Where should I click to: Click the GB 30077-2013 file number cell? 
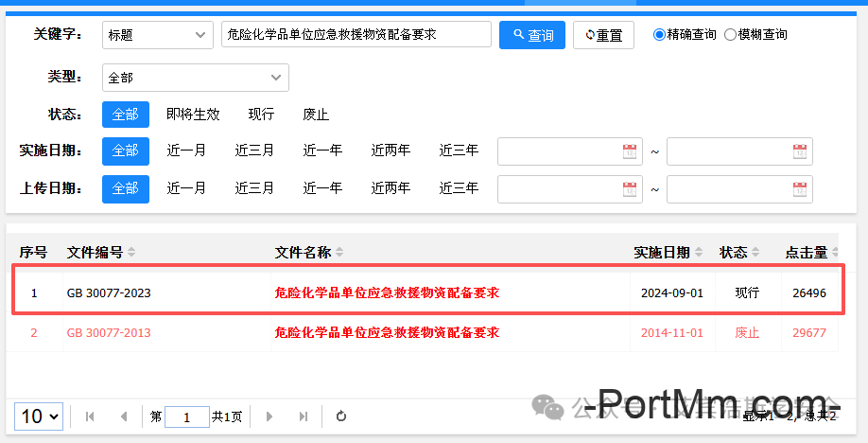109,332
